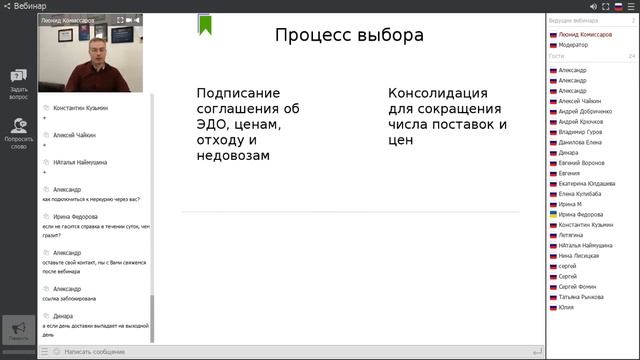Click Ukrainian flag beside Ирина Федорова in guests
The image size is (640, 360).
[553, 214]
